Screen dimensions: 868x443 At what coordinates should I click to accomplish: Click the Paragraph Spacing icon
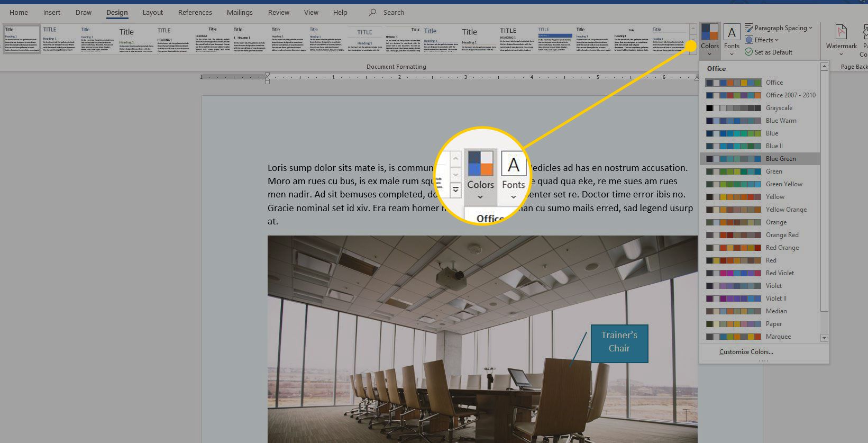749,28
